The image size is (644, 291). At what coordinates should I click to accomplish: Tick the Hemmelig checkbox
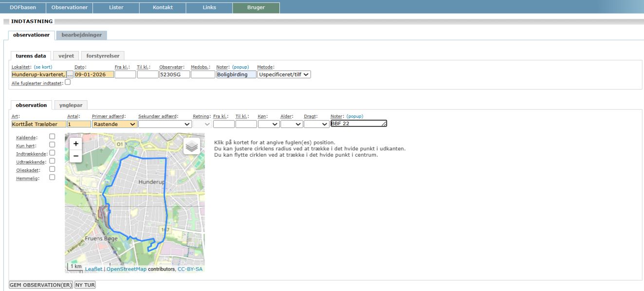click(52, 178)
